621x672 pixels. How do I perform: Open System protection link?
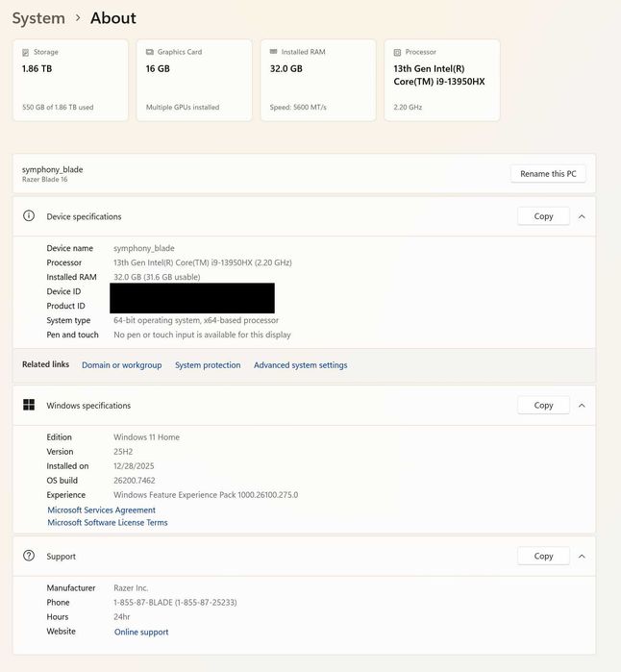pos(208,365)
